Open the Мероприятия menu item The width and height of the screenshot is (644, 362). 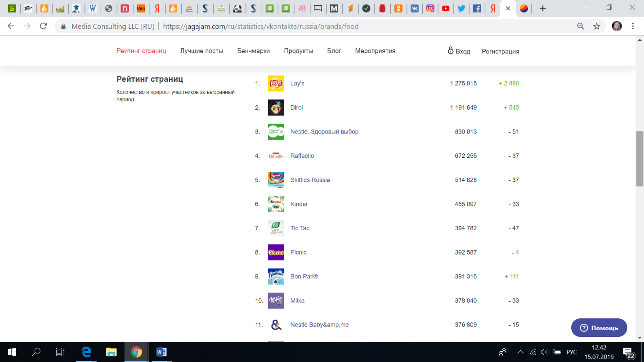tap(375, 51)
